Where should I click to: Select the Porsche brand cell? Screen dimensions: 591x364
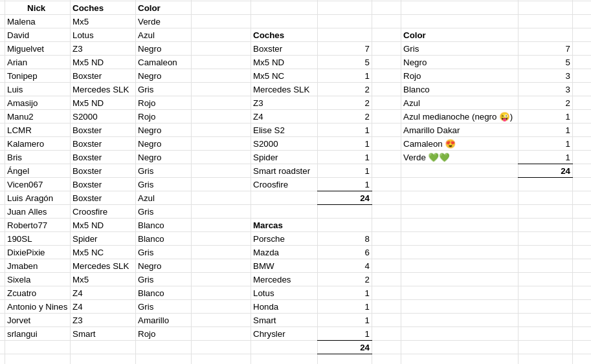pos(284,239)
